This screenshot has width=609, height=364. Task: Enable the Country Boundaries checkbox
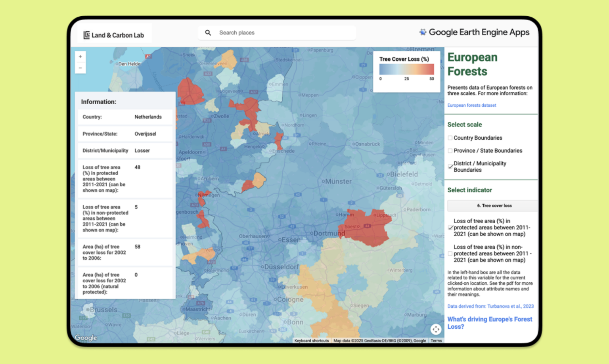click(450, 138)
